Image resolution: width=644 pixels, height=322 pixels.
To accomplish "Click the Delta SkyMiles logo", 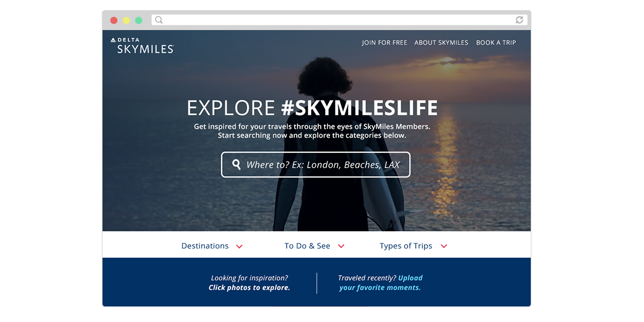I will 142,46.
